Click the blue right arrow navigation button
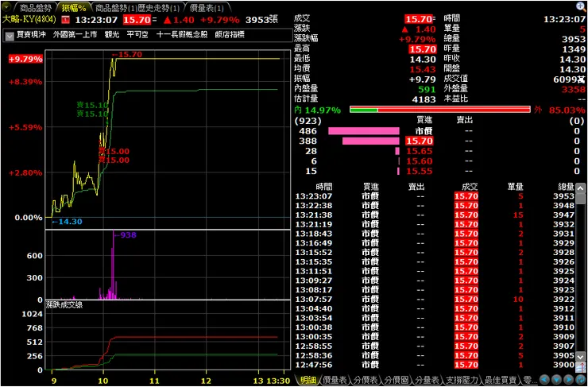The height and width of the screenshot is (387, 588). (x=568, y=379)
